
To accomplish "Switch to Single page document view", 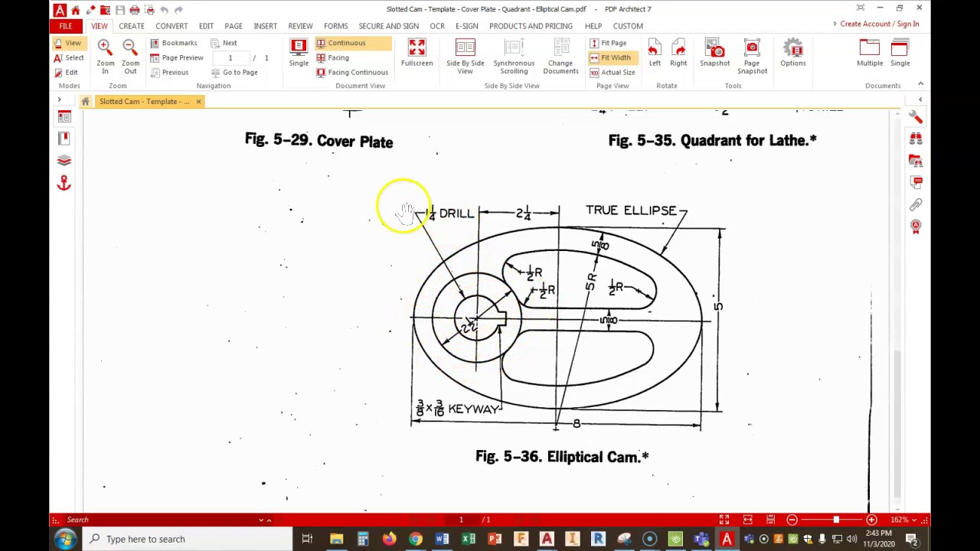I will 299,52.
